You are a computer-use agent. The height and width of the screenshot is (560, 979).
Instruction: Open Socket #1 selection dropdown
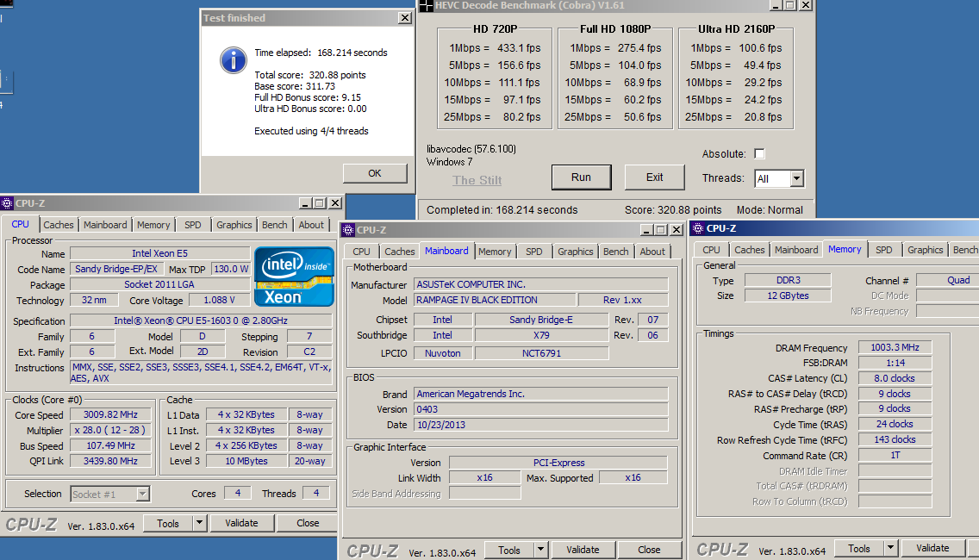(142, 494)
